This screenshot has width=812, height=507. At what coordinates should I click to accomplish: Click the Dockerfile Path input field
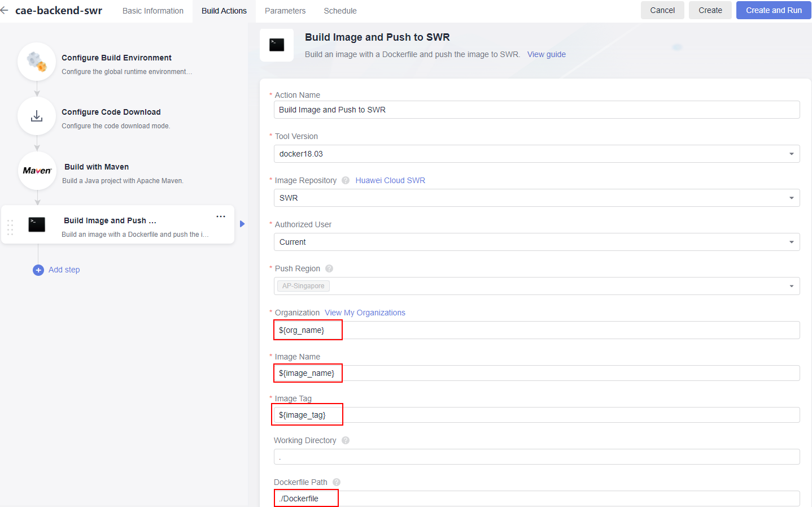536,499
